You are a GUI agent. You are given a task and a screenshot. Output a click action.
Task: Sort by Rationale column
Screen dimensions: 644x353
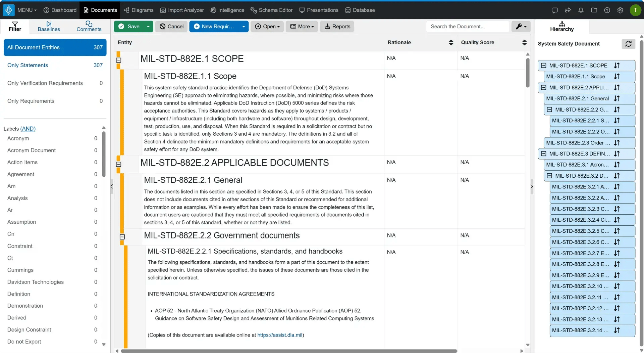pyautogui.click(x=451, y=42)
